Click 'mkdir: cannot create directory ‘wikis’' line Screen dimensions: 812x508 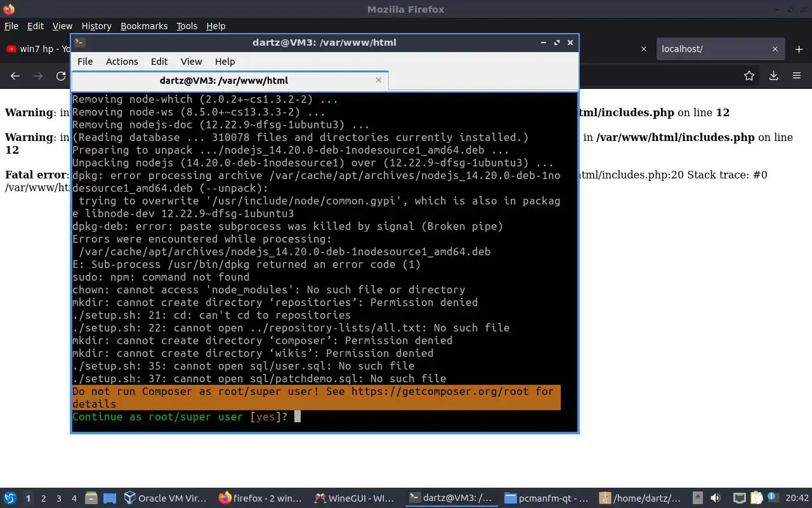click(x=252, y=353)
